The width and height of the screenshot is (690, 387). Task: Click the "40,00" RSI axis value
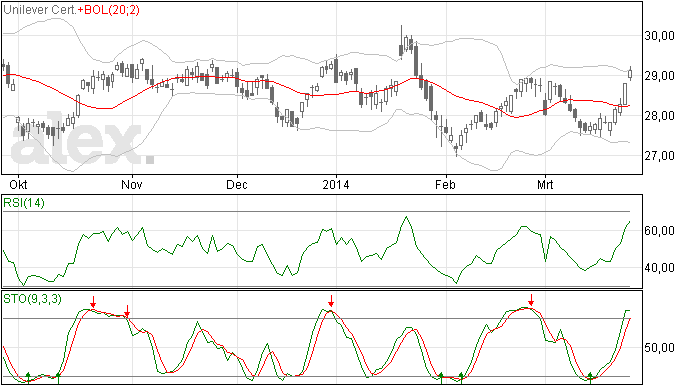pos(659,268)
